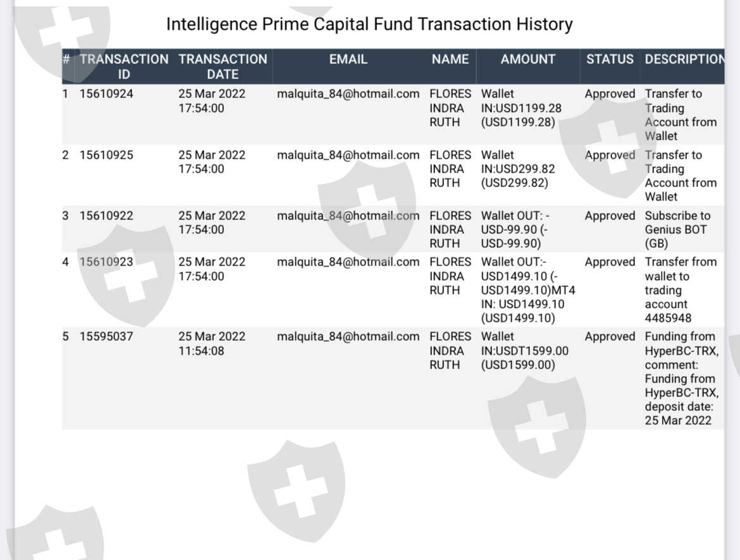The width and height of the screenshot is (740, 560).
Task: Select the NAME column header
Action: tap(450, 59)
